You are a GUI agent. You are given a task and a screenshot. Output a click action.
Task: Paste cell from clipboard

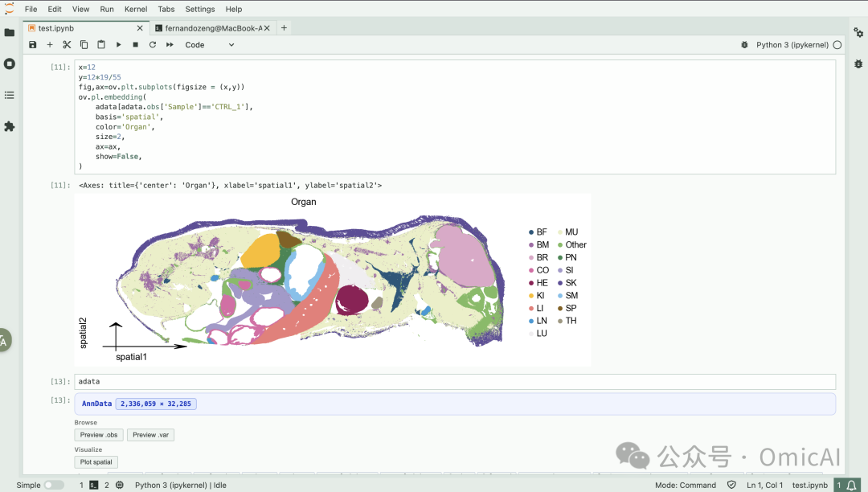[x=101, y=45]
